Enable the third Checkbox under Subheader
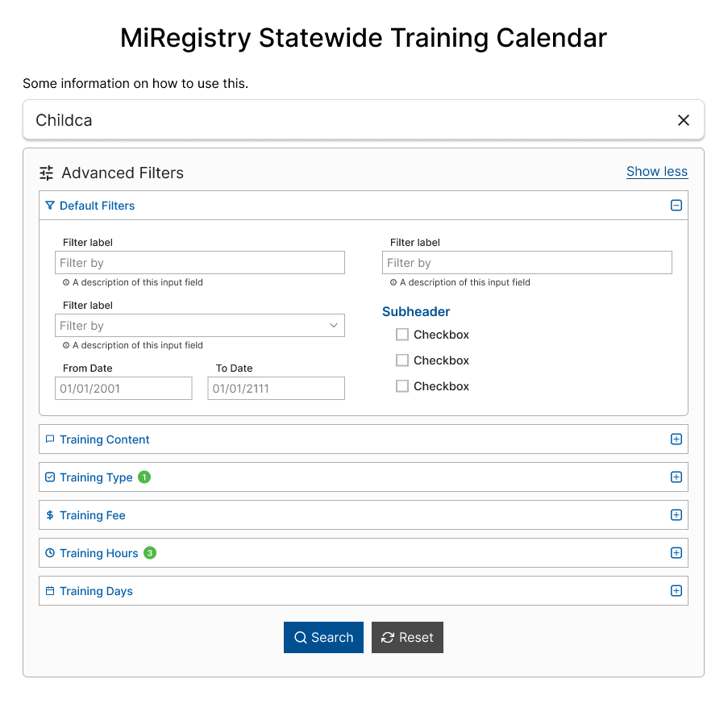Screen dimensions: 728x708 pos(402,386)
